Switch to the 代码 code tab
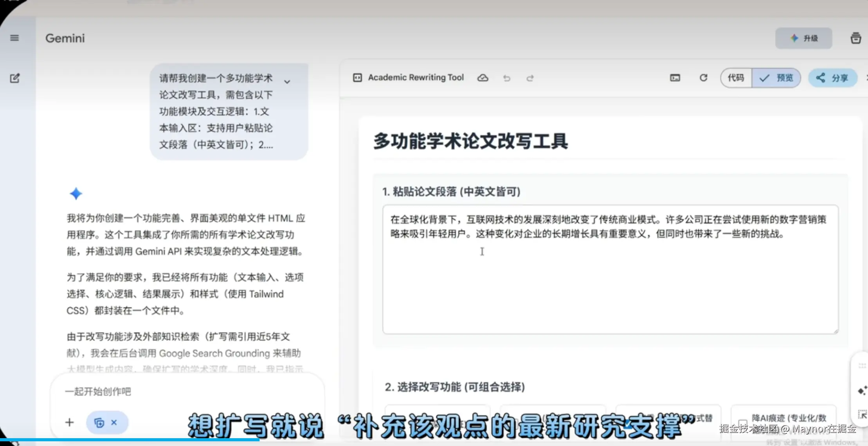 (x=736, y=78)
